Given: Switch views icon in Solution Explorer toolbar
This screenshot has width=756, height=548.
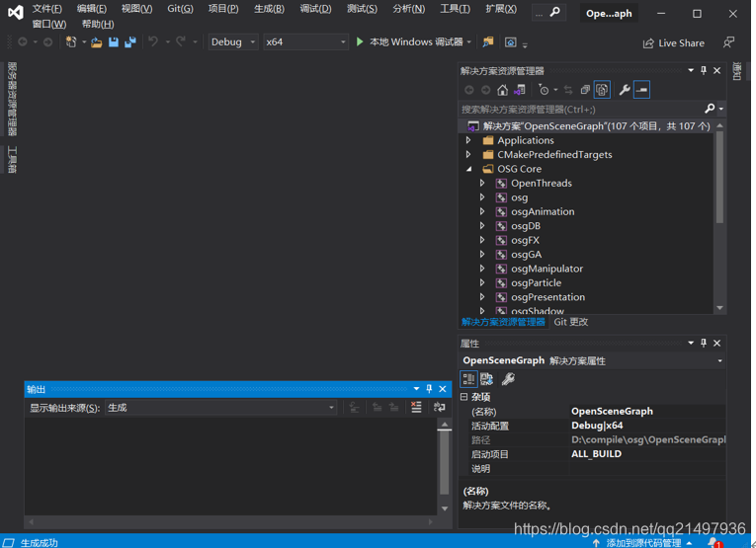Looking at the screenshot, I should (520, 90).
